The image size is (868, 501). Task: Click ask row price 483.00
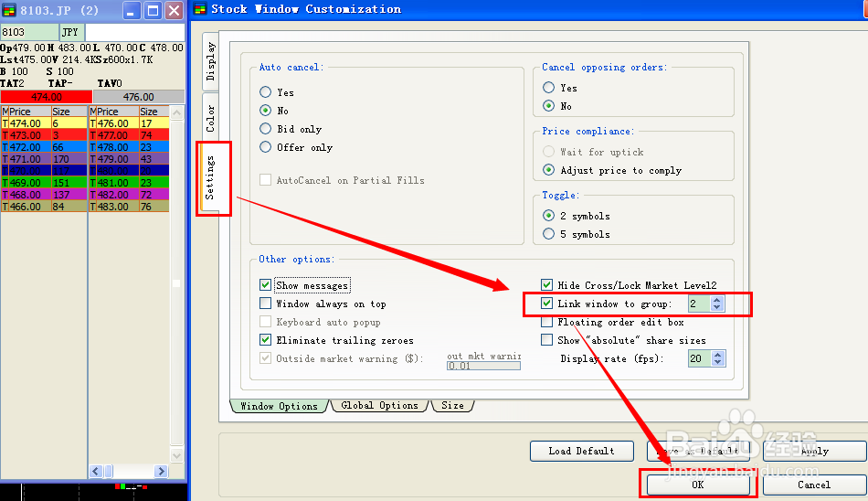(113, 207)
